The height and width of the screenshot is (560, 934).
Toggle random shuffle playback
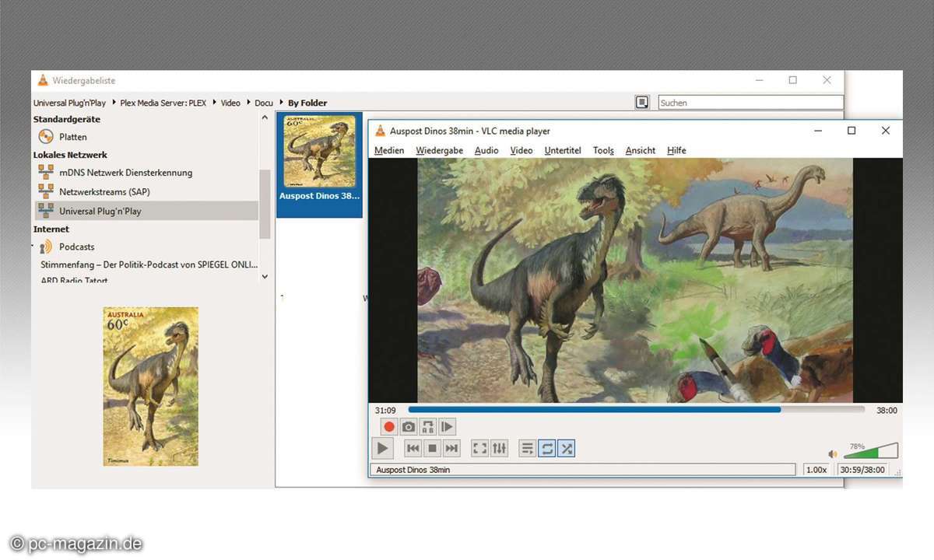pos(567,448)
